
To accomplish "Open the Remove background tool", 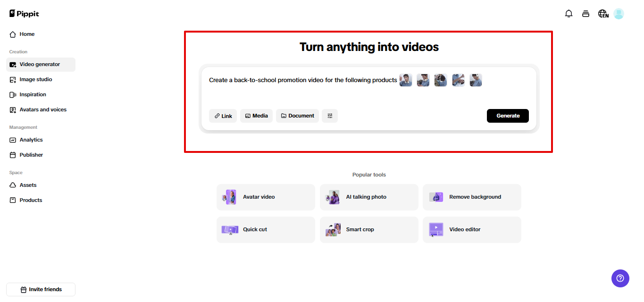I will [x=472, y=197].
